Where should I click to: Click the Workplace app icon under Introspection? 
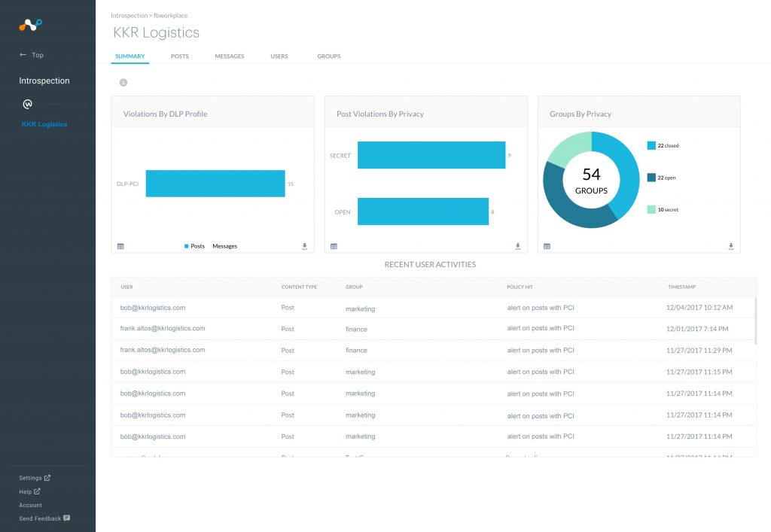[x=28, y=104]
